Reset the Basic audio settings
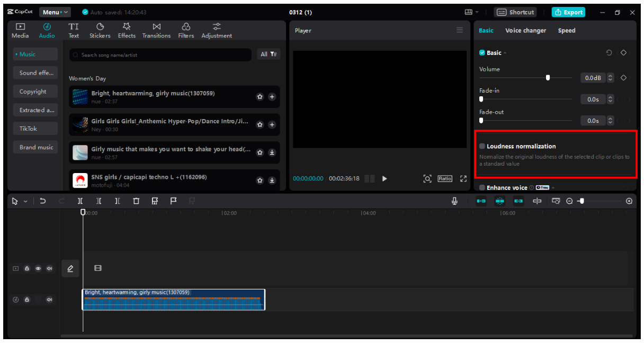 609,53
